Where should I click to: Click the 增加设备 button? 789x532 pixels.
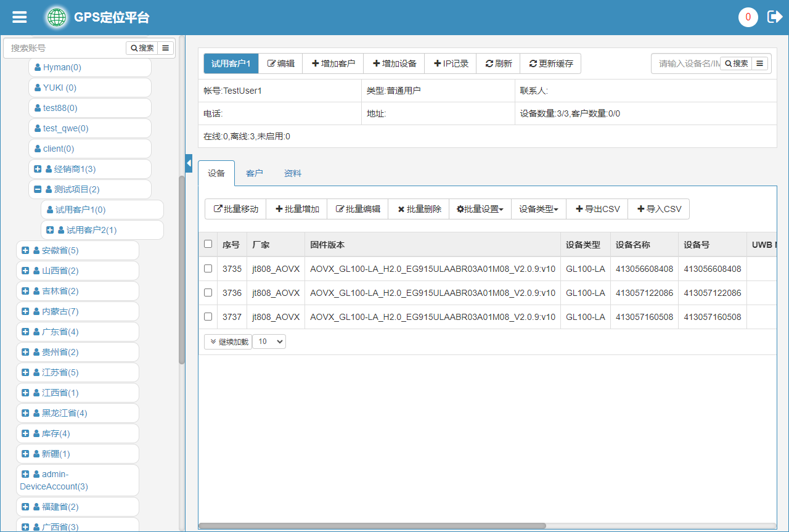[394, 63]
